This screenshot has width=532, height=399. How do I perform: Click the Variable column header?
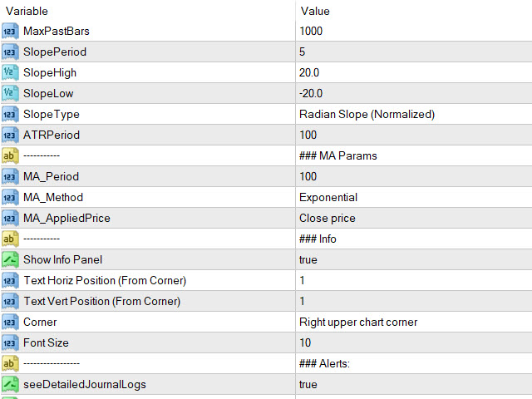27,11
